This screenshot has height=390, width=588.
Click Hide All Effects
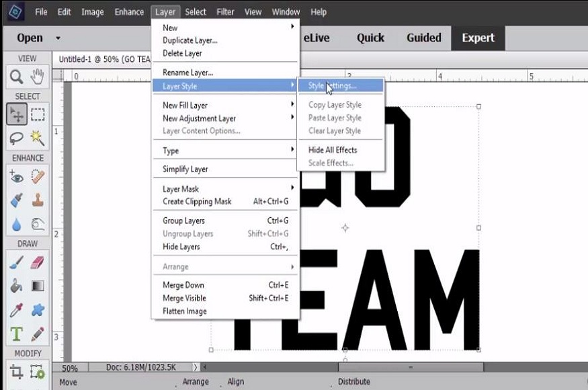click(x=341, y=150)
